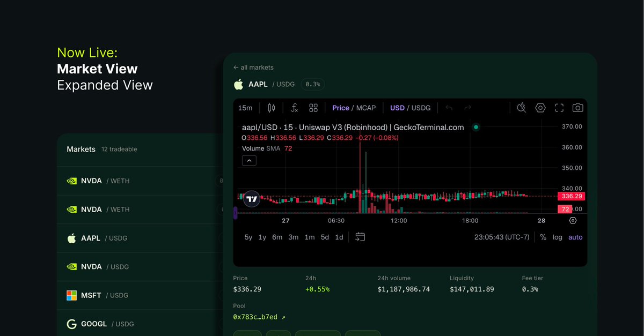
Task: Open the 15m interval dropdown
Action: click(x=245, y=108)
